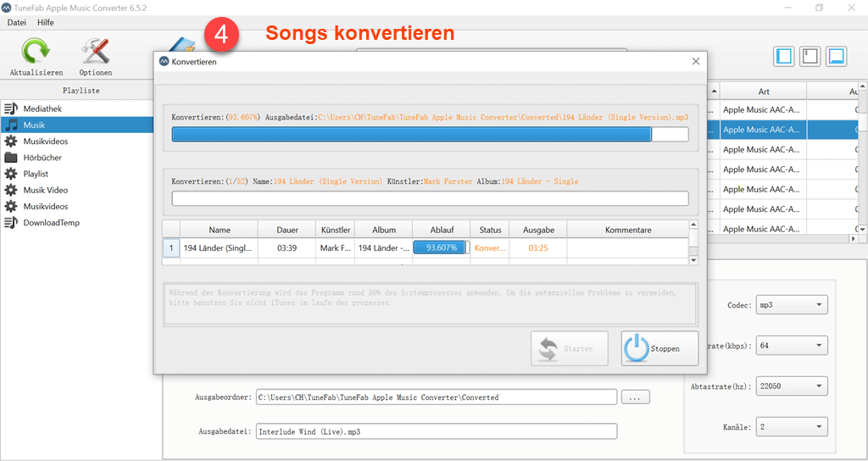
Task: Click the Ablauf column header
Action: pos(442,230)
